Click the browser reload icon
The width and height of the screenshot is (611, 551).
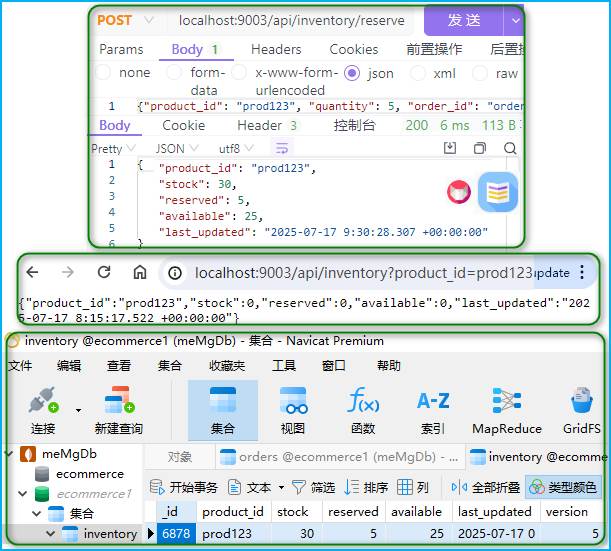coord(104,272)
